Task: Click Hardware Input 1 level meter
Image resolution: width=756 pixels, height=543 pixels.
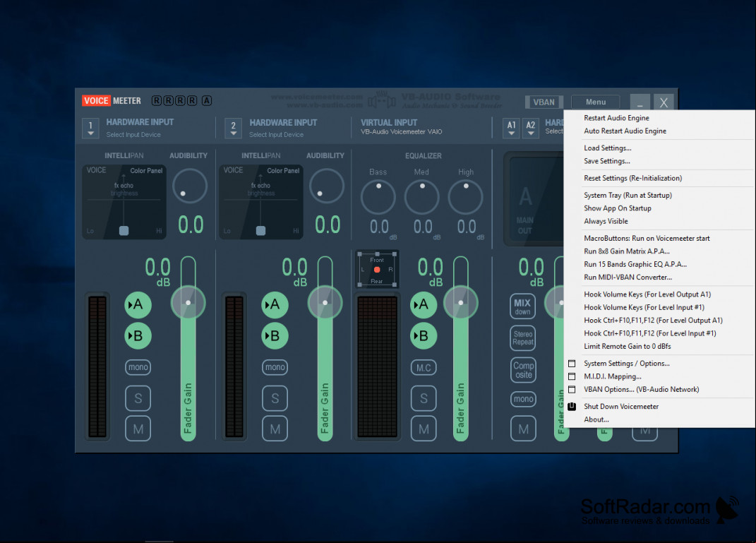Action: pos(97,366)
